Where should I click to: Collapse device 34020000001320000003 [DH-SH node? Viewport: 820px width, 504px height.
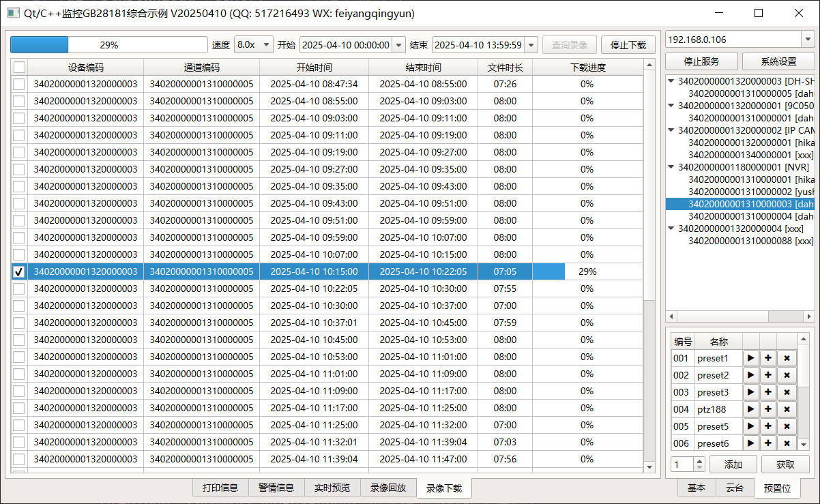coord(671,82)
